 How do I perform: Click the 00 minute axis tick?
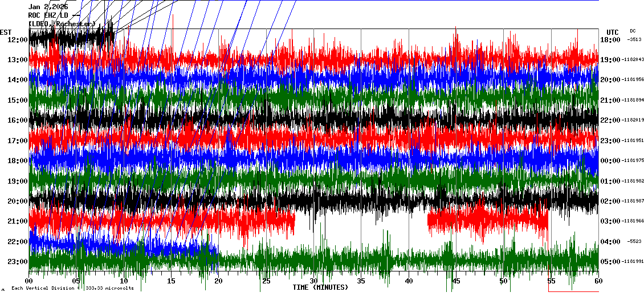29,281
